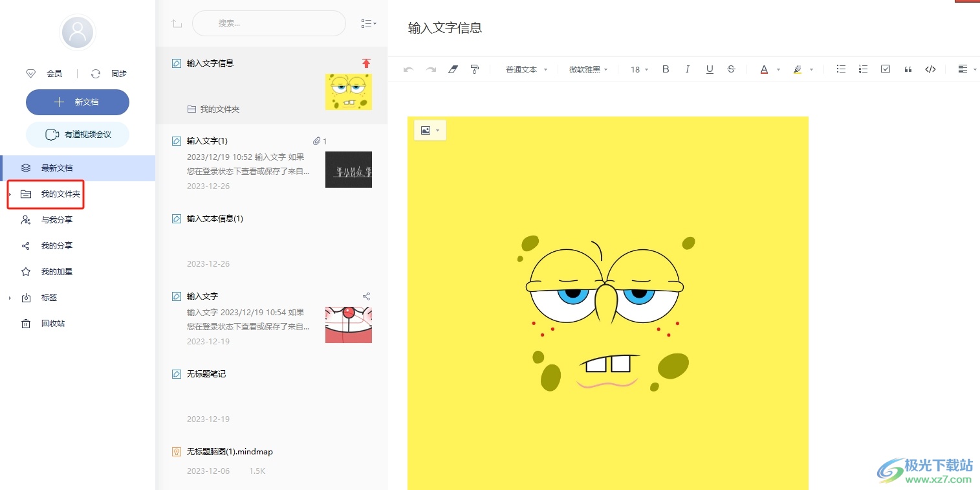Image resolution: width=980 pixels, height=490 pixels.
Task: Click the note icon next to 无标题笔记
Action: [177, 374]
